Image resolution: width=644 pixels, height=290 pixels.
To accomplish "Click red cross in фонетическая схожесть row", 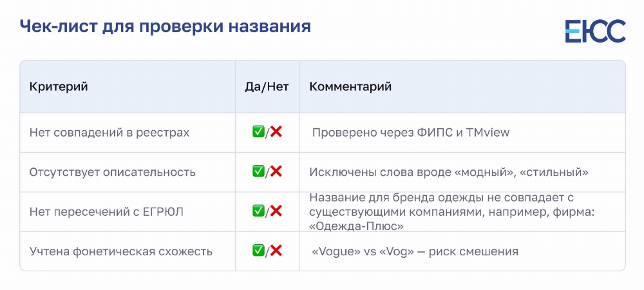I will [x=276, y=251].
